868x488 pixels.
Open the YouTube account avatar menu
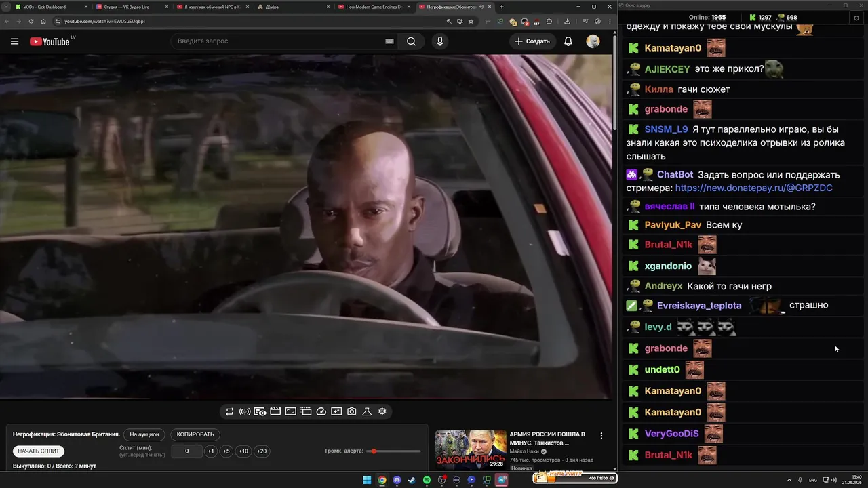coord(593,41)
